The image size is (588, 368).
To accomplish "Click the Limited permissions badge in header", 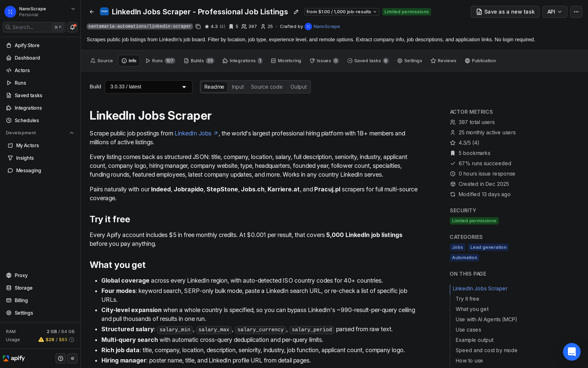I will coord(406,12).
